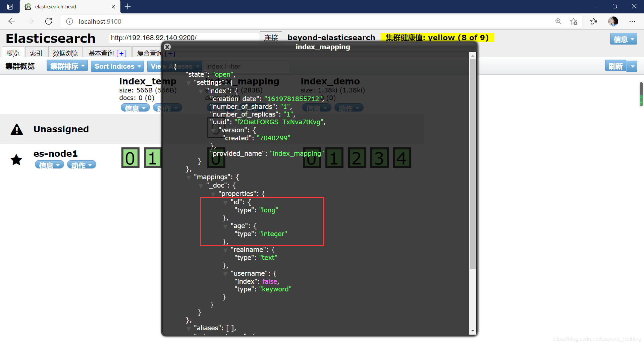Click the 刷新 refresh button
The image size is (644, 345).
(x=616, y=66)
